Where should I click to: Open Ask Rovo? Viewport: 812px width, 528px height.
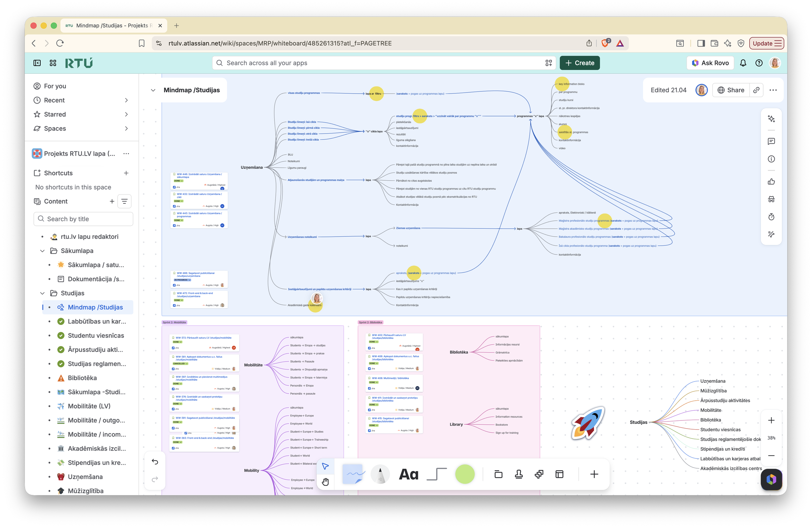[x=710, y=63]
